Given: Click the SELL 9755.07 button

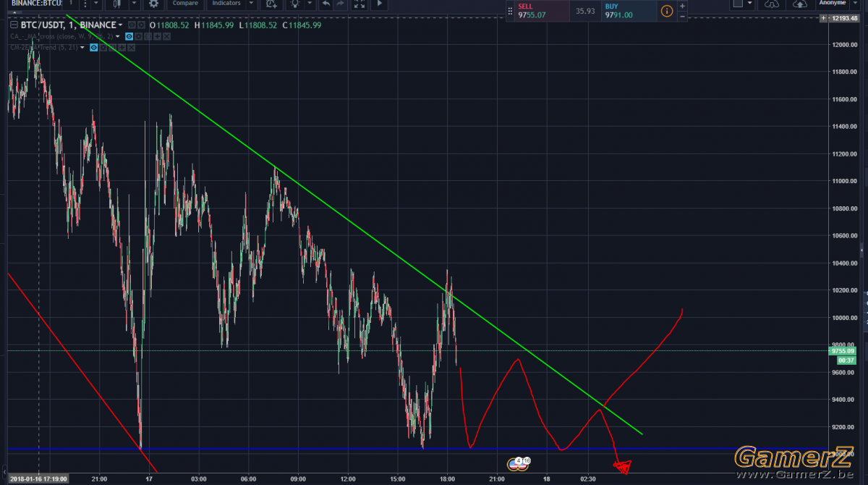Looking at the screenshot, I should coord(542,10).
